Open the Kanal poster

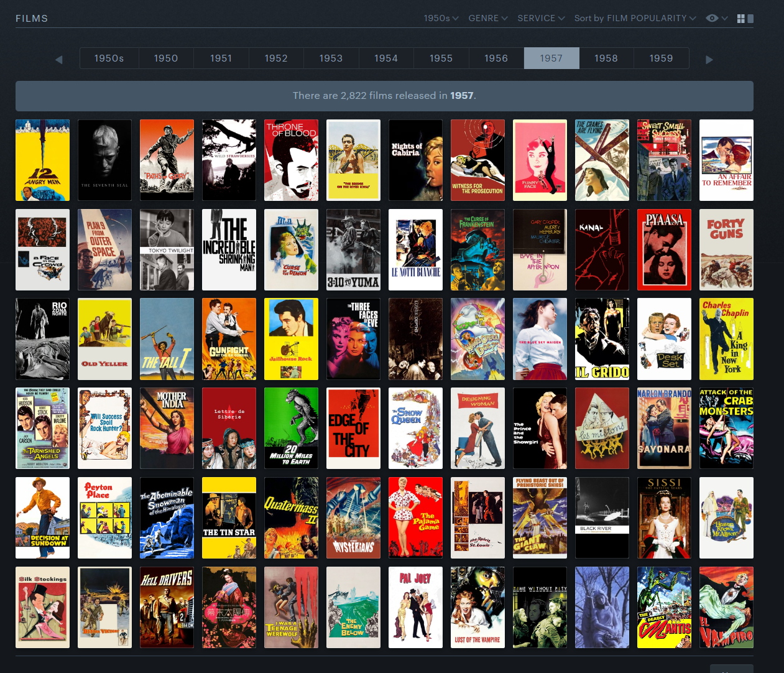tap(602, 249)
